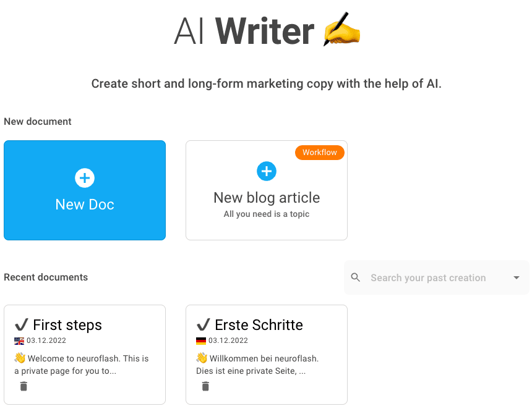Click the orange Workflow badge
Image resolution: width=532 pixels, height=414 pixels.
click(320, 153)
